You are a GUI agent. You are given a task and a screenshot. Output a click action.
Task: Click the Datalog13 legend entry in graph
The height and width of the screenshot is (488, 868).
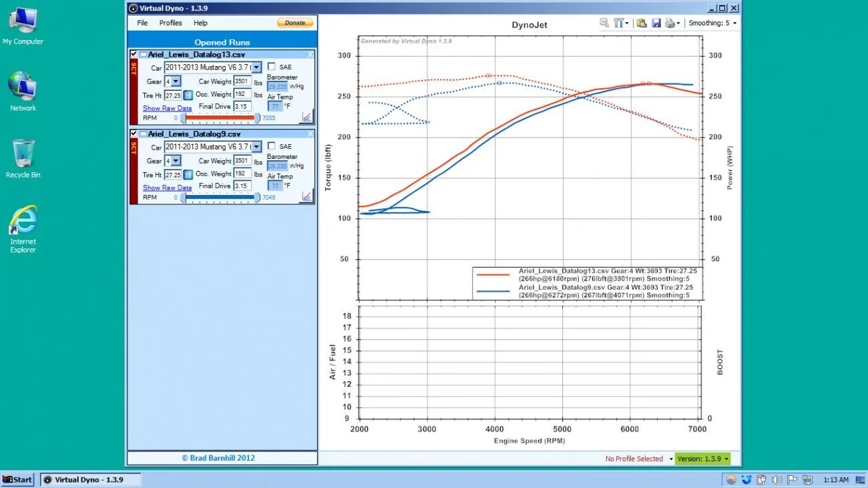[x=588, y=274]
